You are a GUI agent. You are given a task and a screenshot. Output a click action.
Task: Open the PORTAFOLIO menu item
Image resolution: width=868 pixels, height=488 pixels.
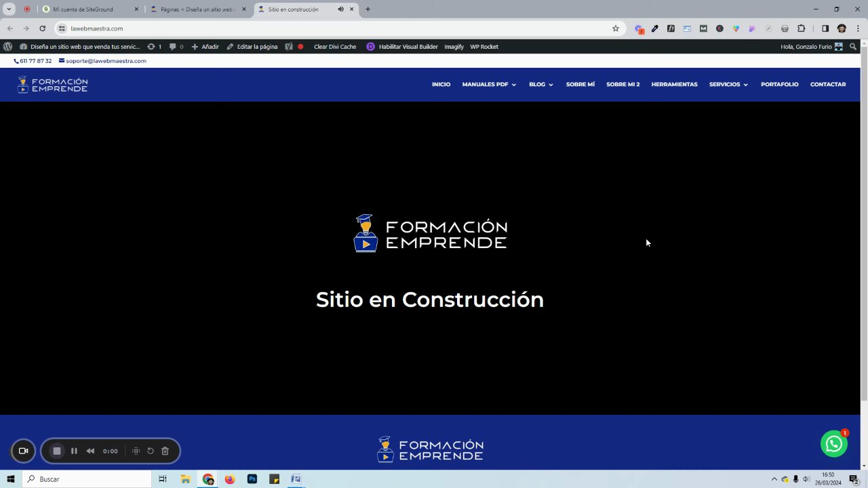(779, 85)
